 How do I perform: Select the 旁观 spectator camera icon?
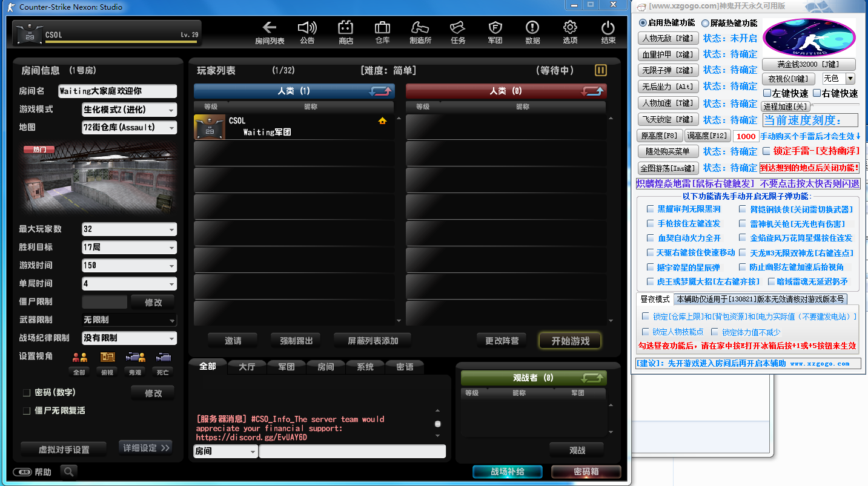135,358
